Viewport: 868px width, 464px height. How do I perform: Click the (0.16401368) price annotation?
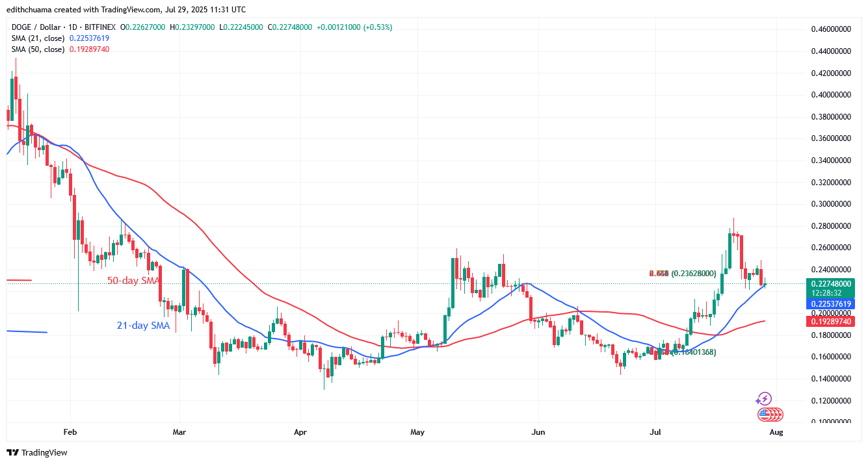[694, 352]
